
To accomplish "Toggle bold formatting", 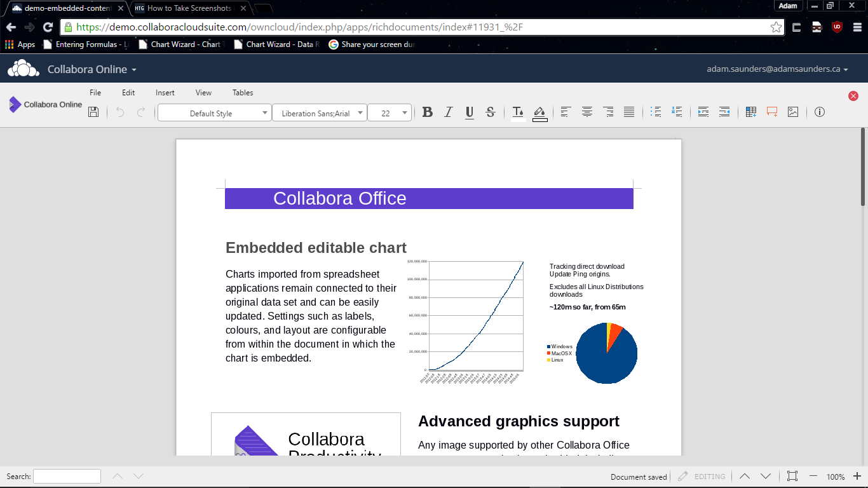I will 427,112.
